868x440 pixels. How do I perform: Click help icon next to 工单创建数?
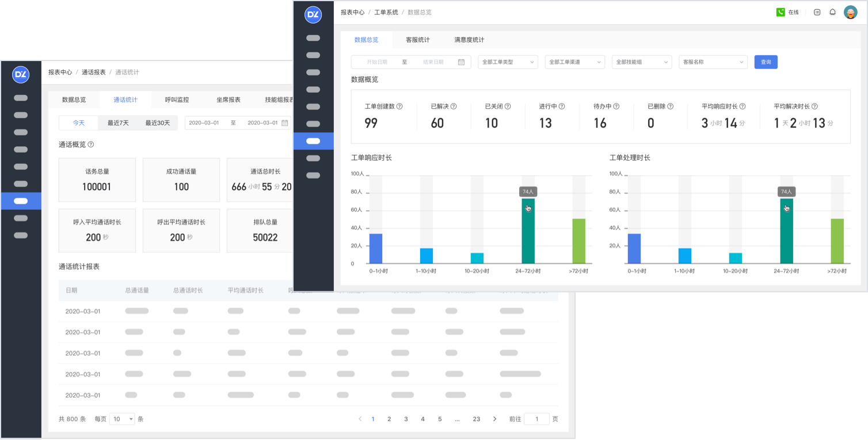click(399, 107)
